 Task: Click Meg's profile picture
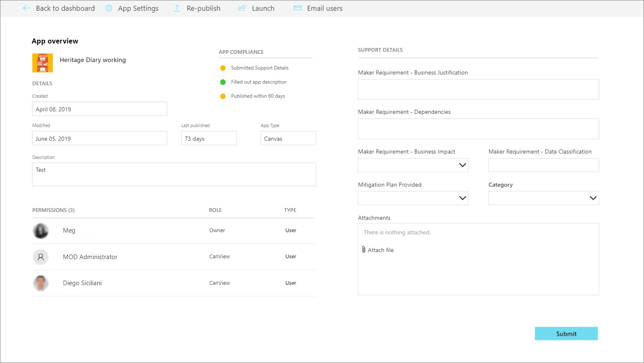41,231
